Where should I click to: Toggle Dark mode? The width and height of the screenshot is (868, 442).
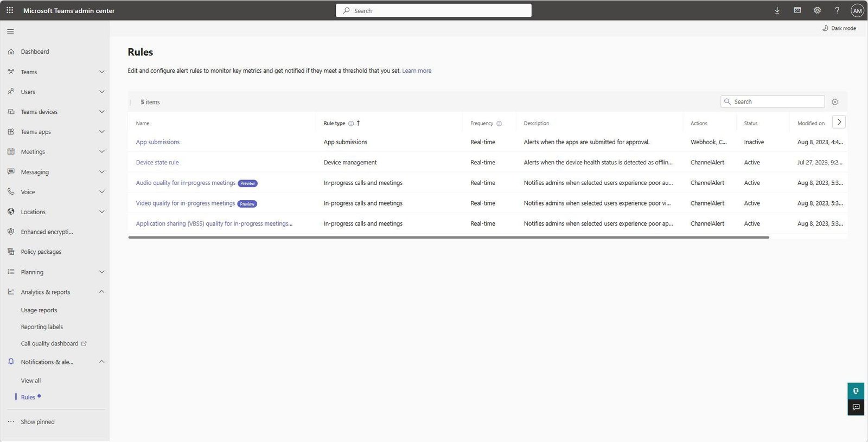pos(839,28)
